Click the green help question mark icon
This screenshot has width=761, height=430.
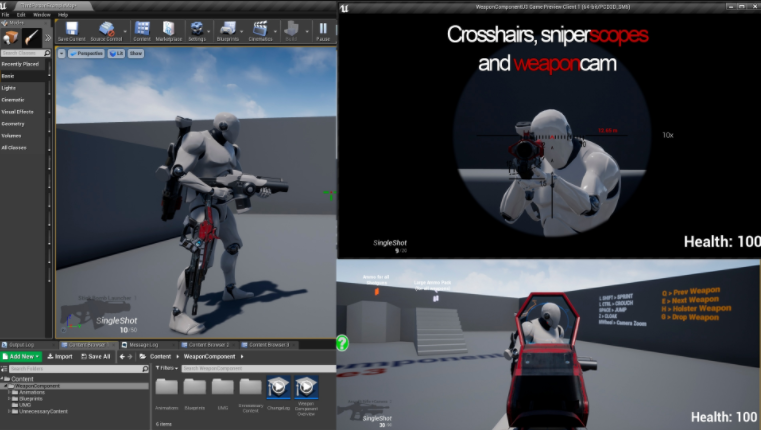click(x=342, y=343)
